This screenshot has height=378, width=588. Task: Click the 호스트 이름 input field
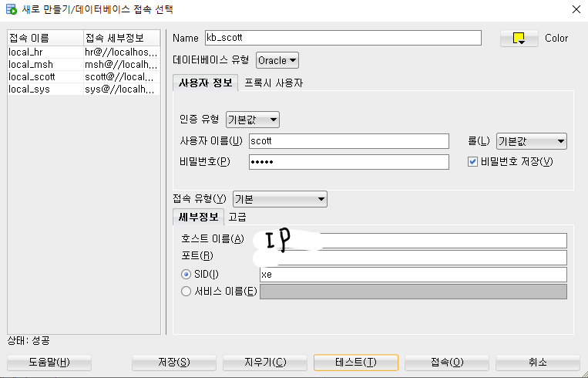click(x=413, y=240)
